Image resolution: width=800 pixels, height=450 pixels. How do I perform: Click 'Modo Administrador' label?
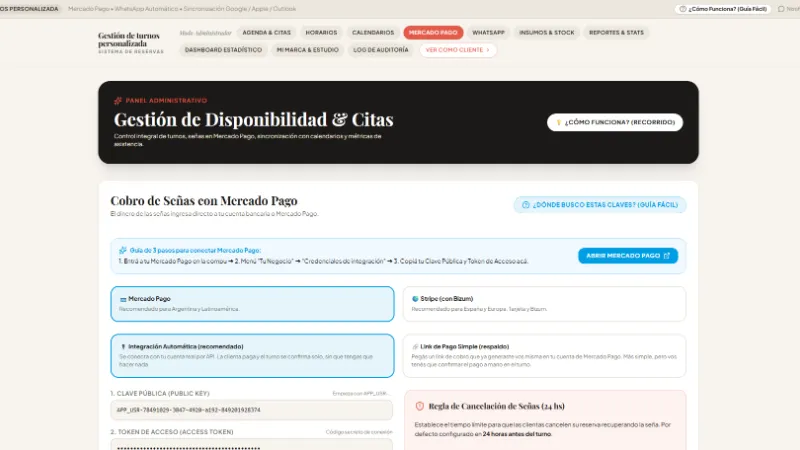tap(206, 33)
